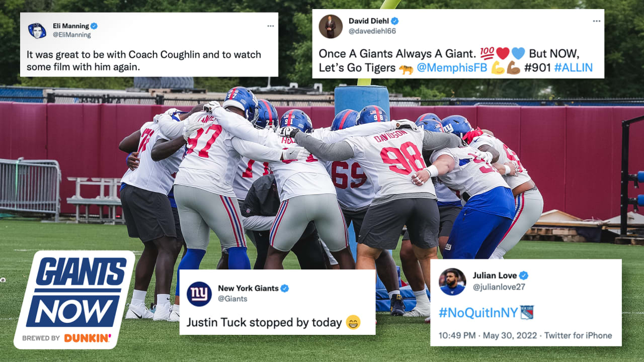Click Julian Love's verified badge
This screenshot has width=644, height=362.
(524, 276)
